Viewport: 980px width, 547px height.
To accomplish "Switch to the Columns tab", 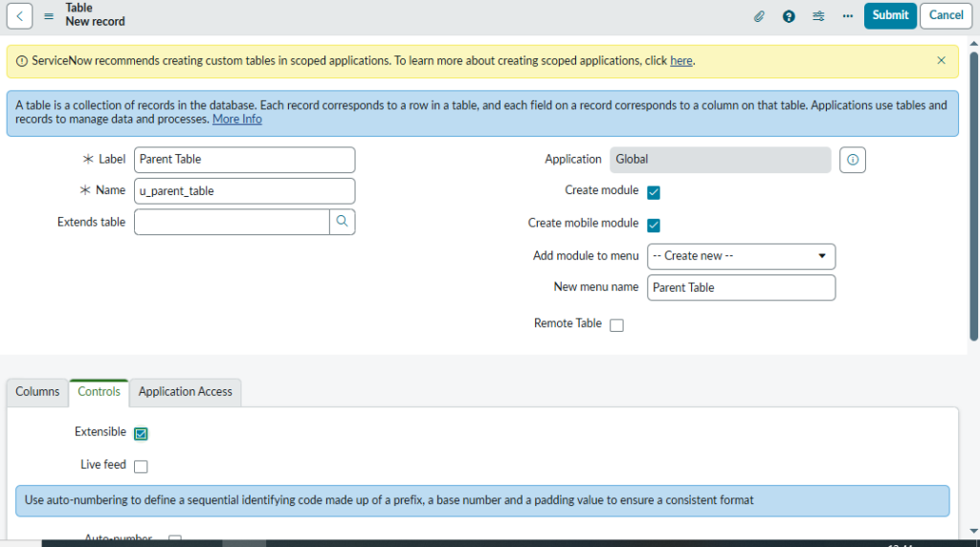I will pos(37,392).
